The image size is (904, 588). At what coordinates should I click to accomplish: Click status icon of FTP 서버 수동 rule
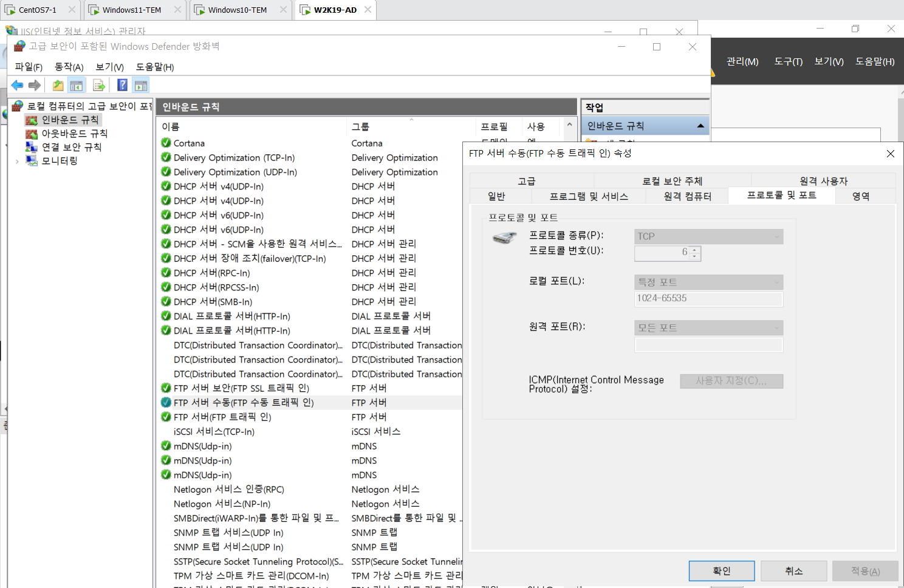(x=166, y=402)
